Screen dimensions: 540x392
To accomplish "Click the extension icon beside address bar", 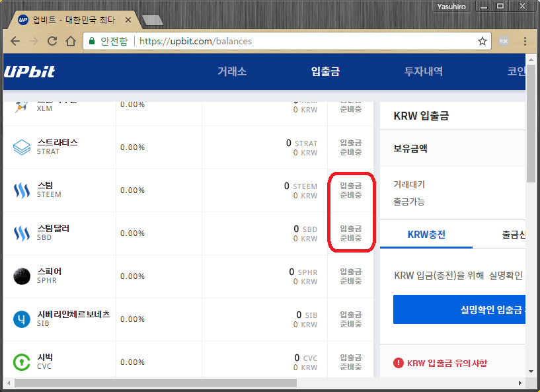I will tap(504, 42).
